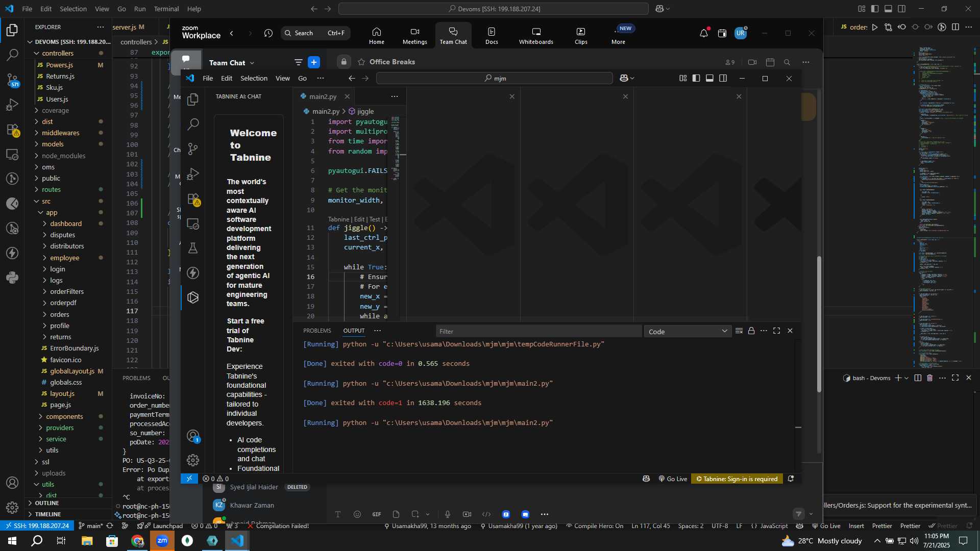Toggle the primary sidebar in the mjm window
This screenshot has width=980, height=551.
[696, 78]
